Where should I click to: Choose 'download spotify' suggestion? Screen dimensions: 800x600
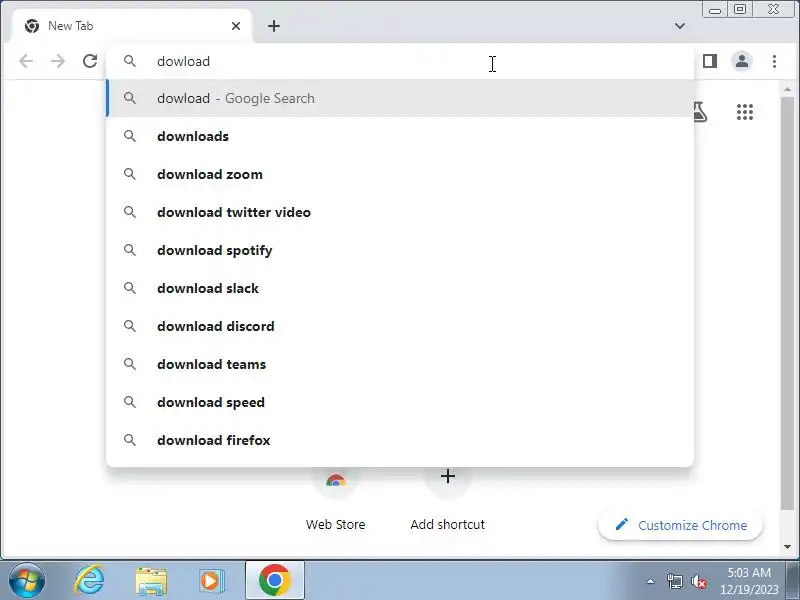click(400, 250)
